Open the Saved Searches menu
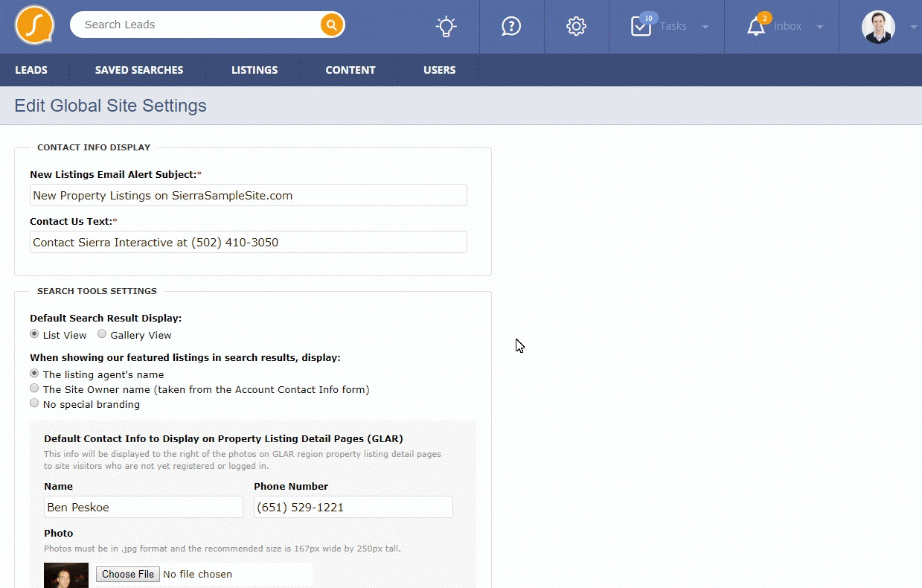 (x=139, y=70)
